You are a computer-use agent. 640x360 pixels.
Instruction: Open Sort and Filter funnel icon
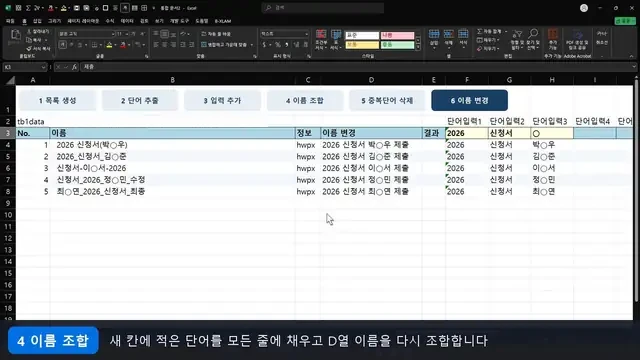coord(517,34)
